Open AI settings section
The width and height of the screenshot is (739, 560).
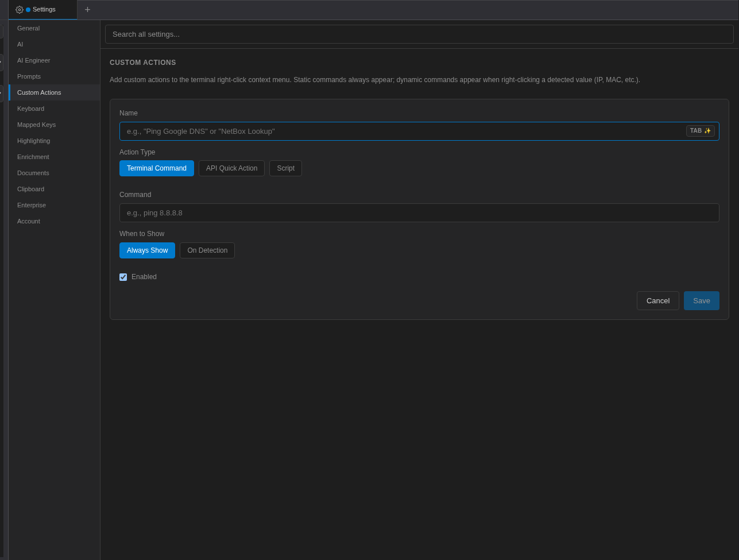click(x=55, y=44)
